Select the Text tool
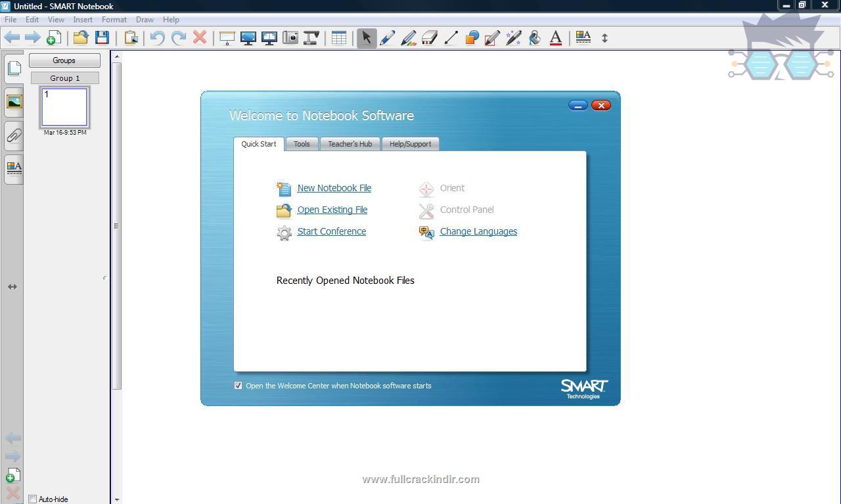Image resolution: width=841 pixels, height=504 pixels. [556, 37]
